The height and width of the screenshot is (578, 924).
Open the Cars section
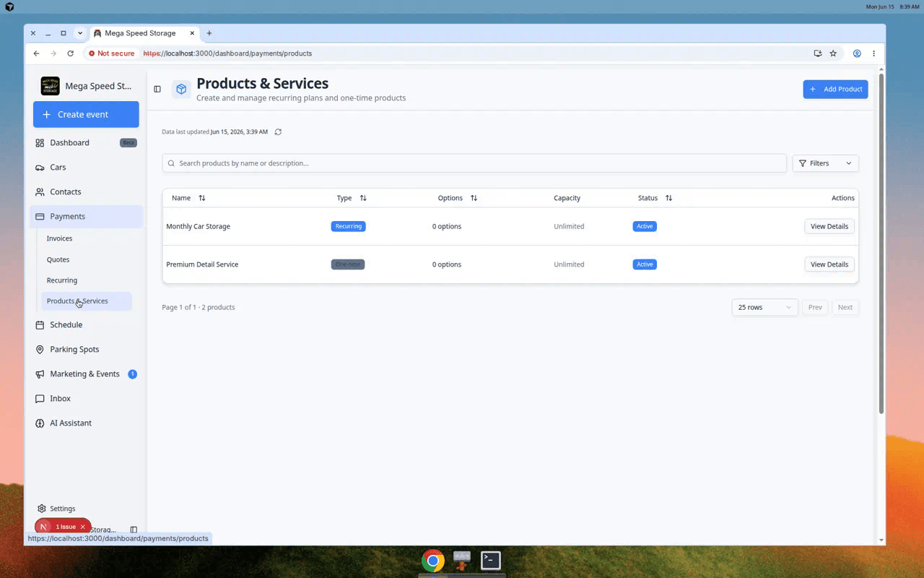(x=86, y=168)
